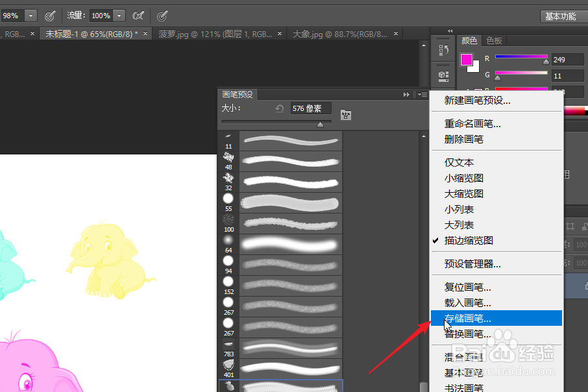
Task: Switch to 颜色 panel tab
Action: click(x=469, y=40)
